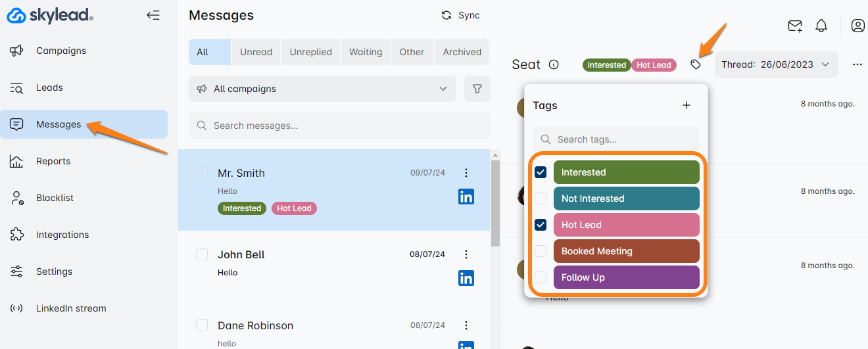Click the compose new mail icon
868x349 pixels.
(795, 26)
